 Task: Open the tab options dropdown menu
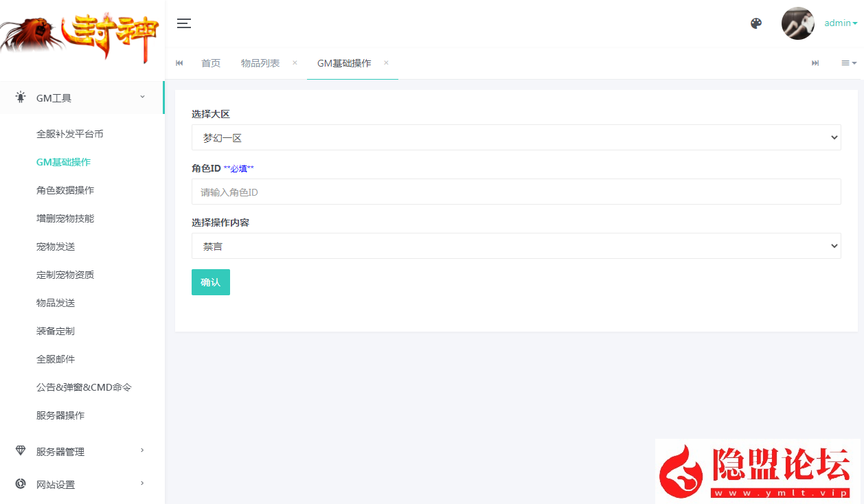pyautogui.click(x=849, y=63)
